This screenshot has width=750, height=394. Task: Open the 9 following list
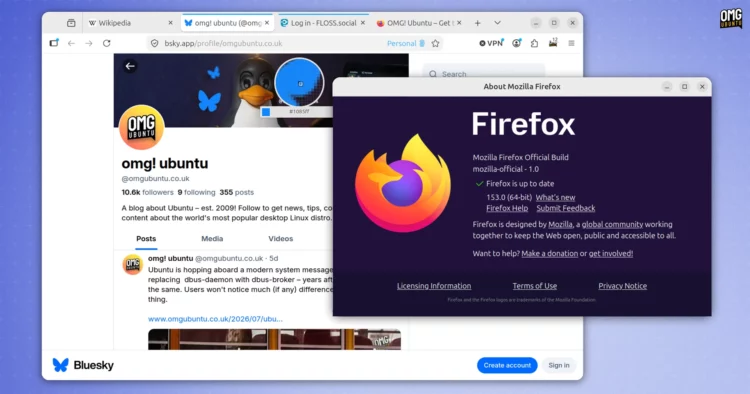[x=196, y=192]
